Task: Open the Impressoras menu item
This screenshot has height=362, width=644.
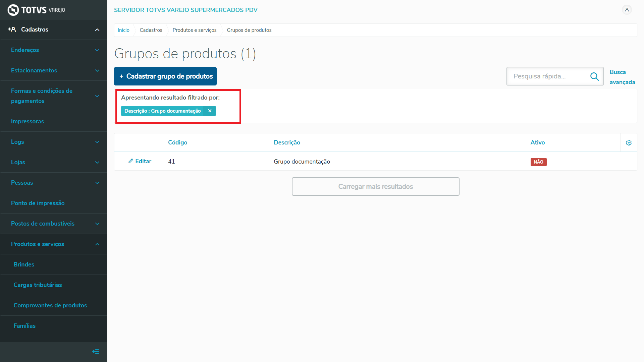Action: point(28,121)
